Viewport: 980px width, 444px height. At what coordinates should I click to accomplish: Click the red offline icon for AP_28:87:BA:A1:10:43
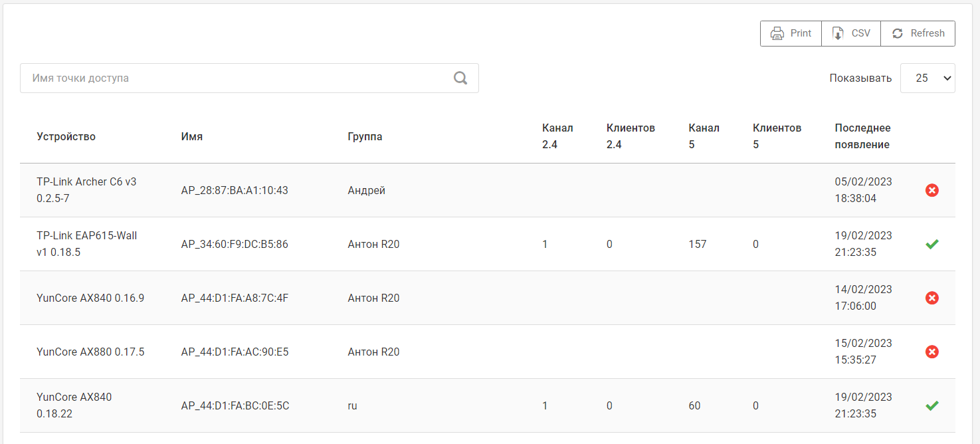931,190
